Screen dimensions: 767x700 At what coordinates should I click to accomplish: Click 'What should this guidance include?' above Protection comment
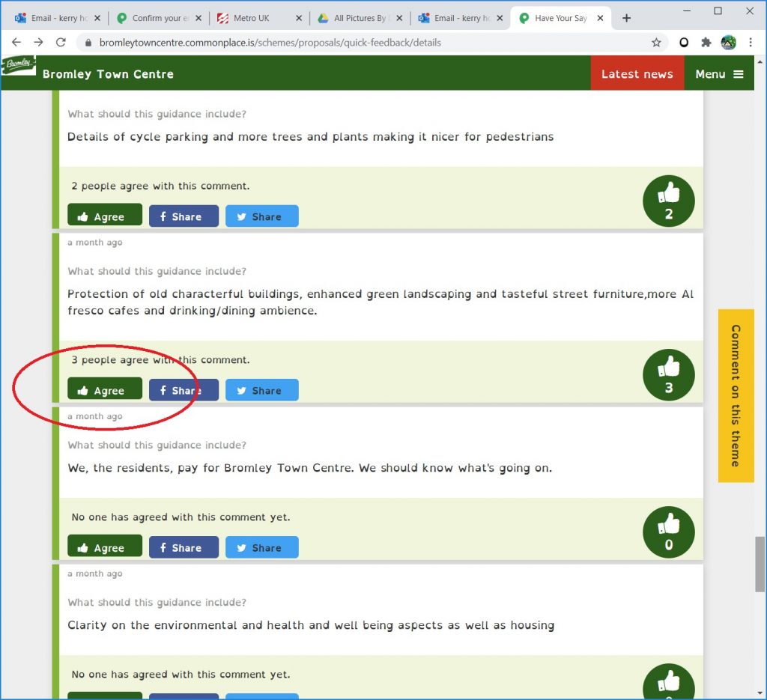coord(157,271)
